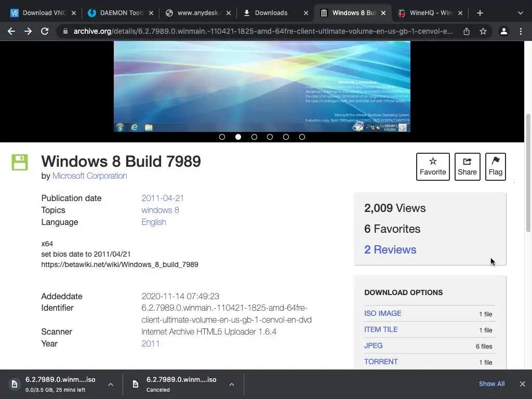The width and height of the screenshot is (532, 399).
Task: Click the 2,009 Views text
Action: (395, 208)
